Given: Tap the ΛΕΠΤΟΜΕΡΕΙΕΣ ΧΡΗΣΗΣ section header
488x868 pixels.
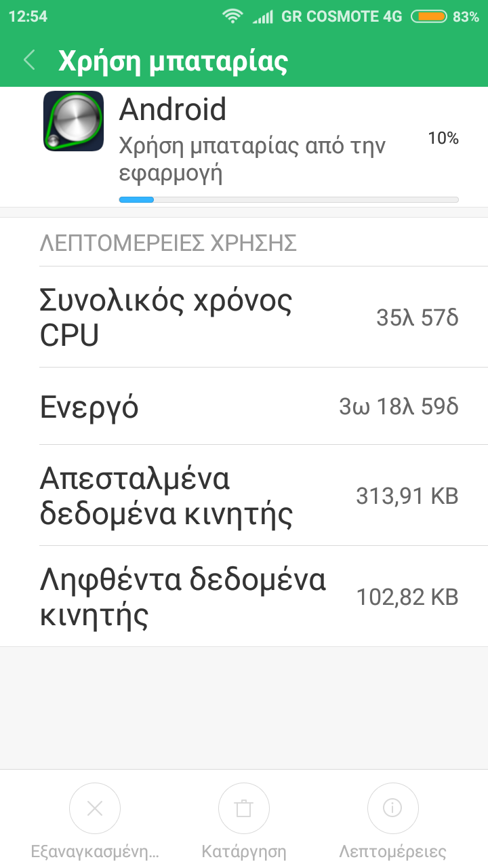Looking at the screenshot, I should click(168, 243).
